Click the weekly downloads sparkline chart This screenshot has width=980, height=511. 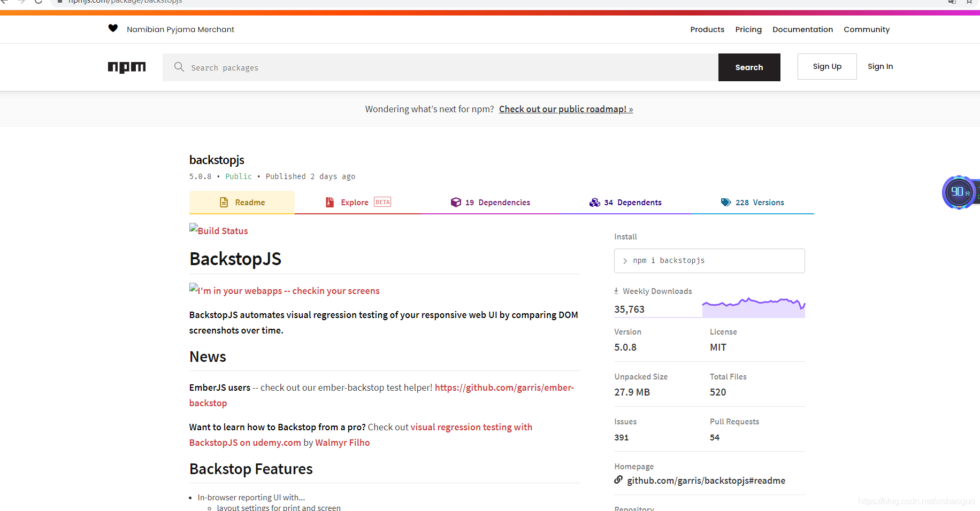coord(754,307)
